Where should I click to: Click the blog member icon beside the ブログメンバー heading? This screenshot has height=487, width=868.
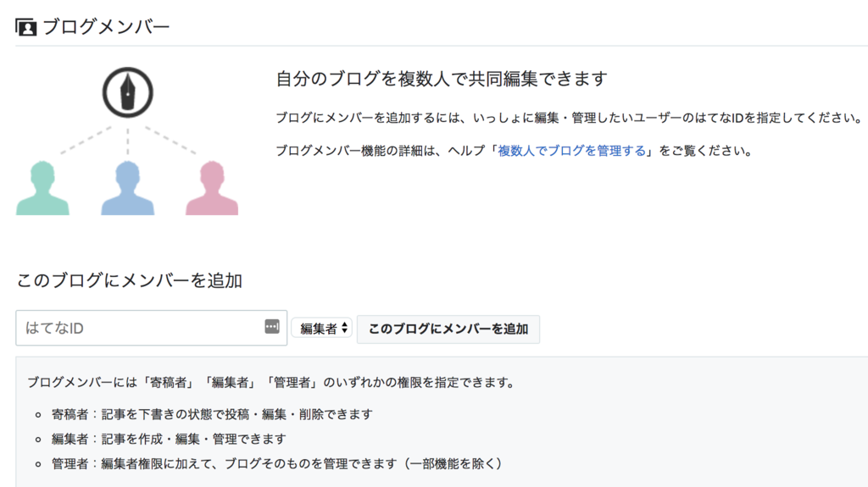(26, 26)
